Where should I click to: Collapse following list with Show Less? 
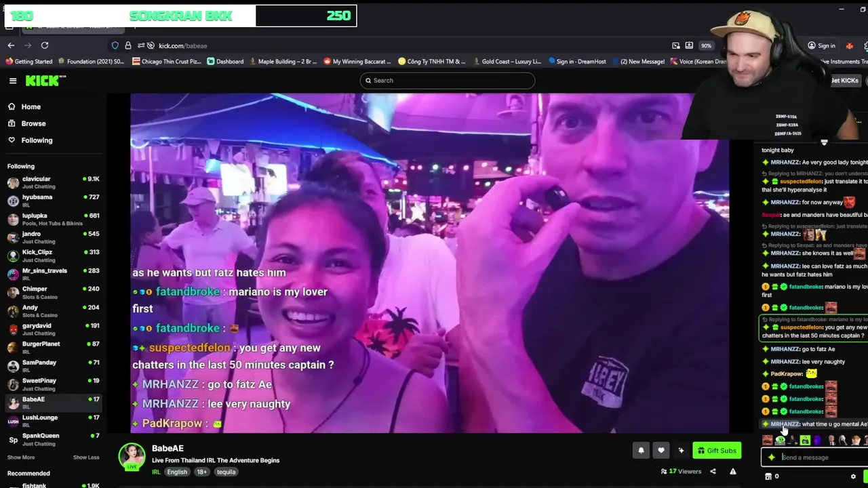pos(86,457)
